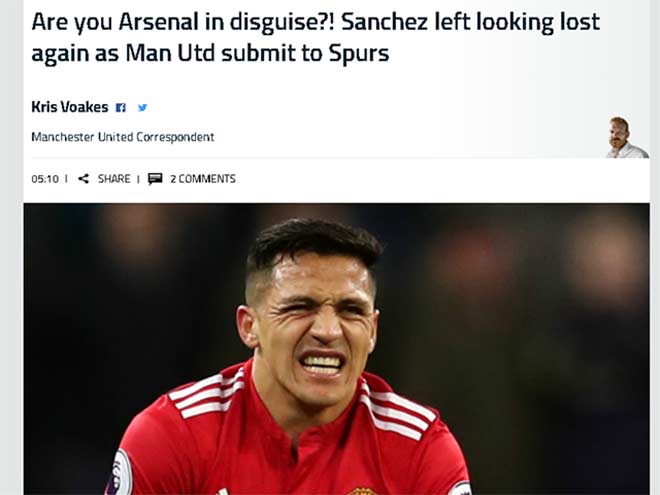Screen dimensions: 660x495
Task: Click the SHARE text label
Action: [x=114, y=179]
